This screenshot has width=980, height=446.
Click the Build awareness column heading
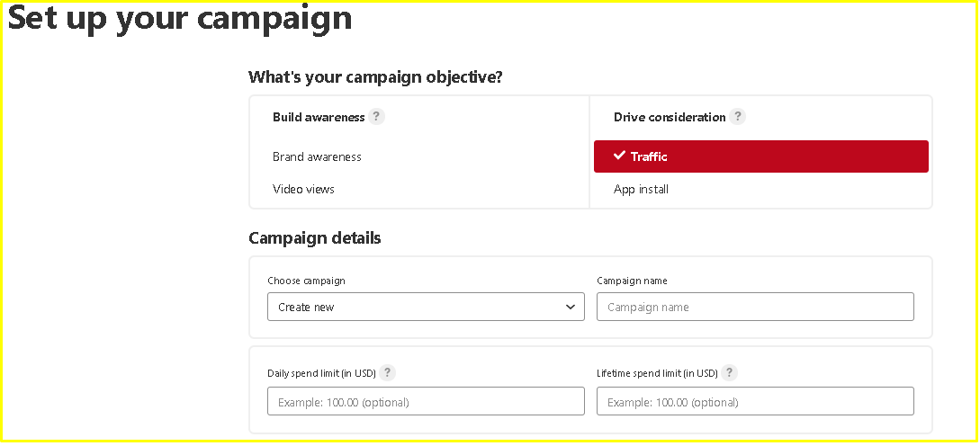(x=319, y=118)
